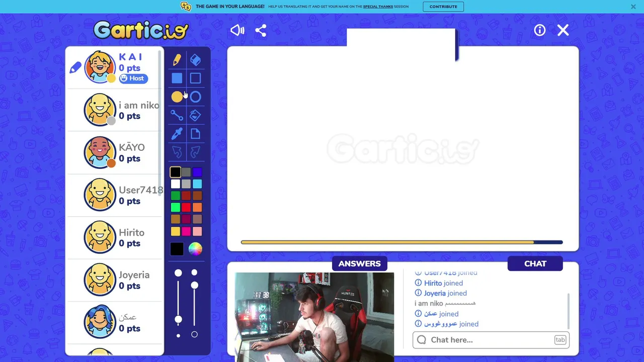Select the line tool
Viewport: 644px width, 362px height.
click(x=177, y=115)
